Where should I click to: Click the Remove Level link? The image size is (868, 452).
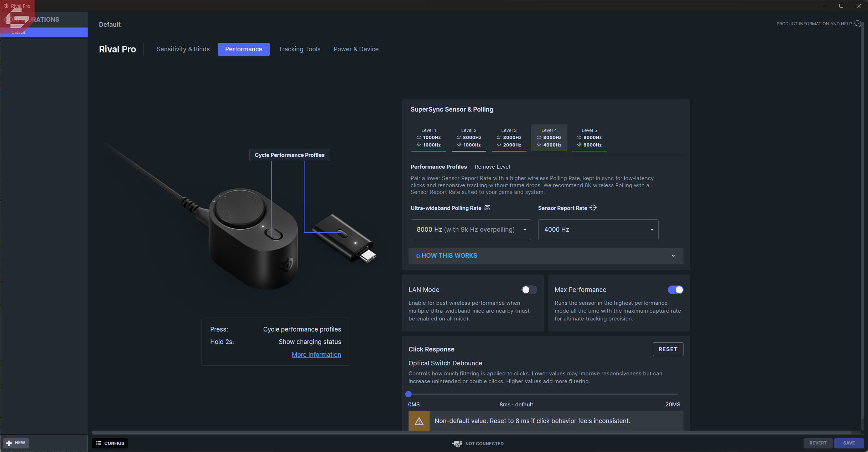pyautogui.click(x=492, y=167)
